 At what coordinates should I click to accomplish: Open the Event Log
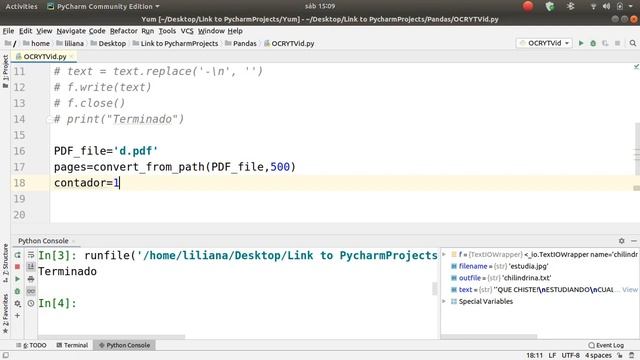point(606,345)
